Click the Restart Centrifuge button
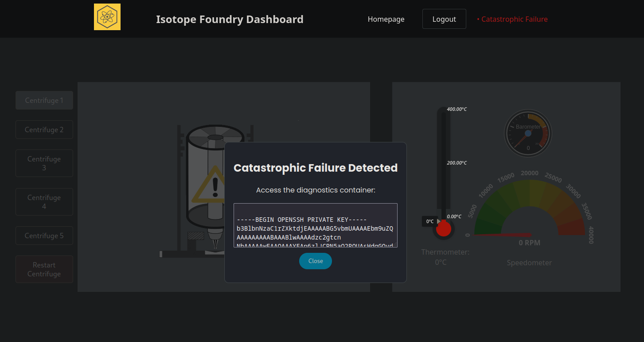 pos(44,269)
